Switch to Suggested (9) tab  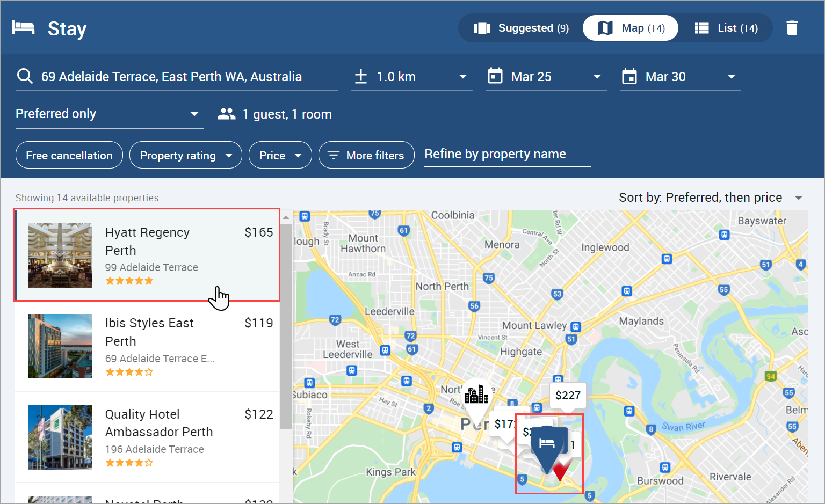click(x=521, y=28)
